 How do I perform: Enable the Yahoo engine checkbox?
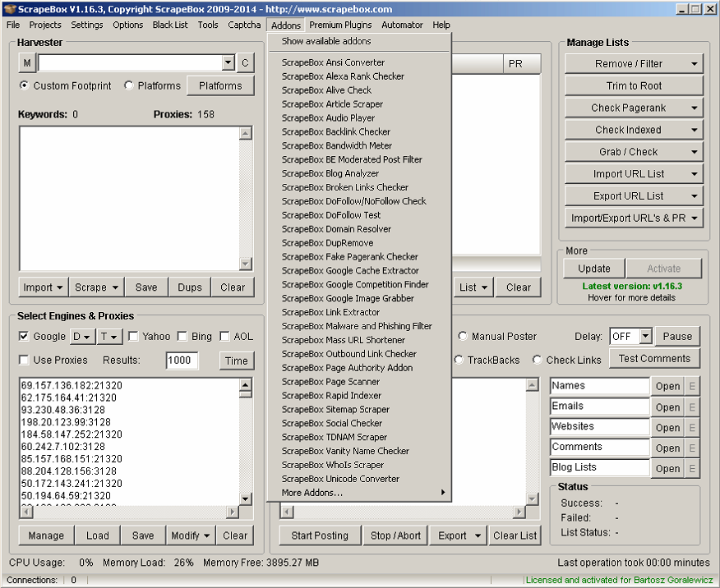point(133,336)
